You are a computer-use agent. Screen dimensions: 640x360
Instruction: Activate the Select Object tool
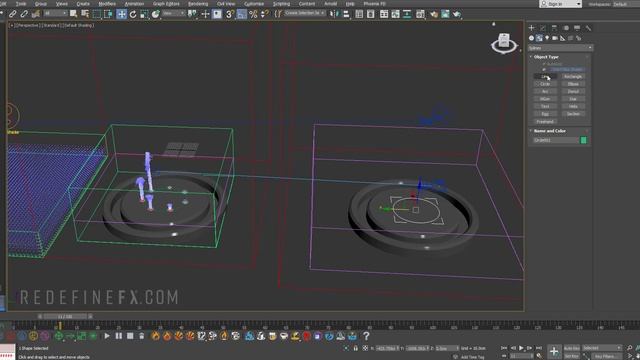pos(73,14)
